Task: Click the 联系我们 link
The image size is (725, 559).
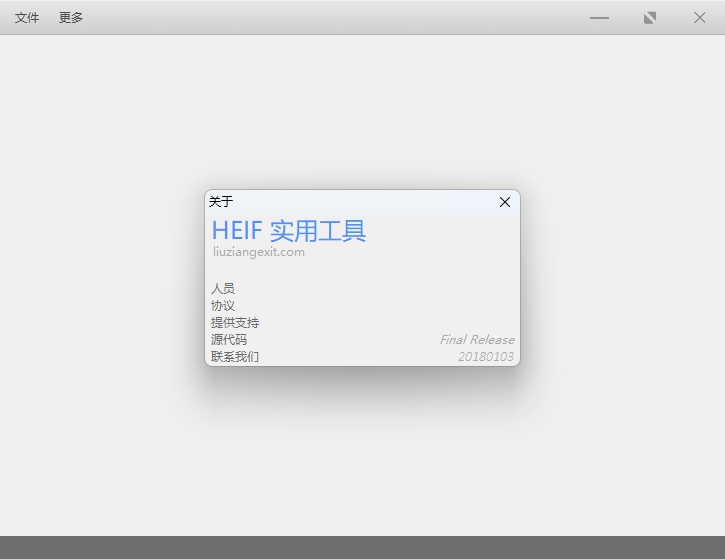Action: (x=235, y=357)
